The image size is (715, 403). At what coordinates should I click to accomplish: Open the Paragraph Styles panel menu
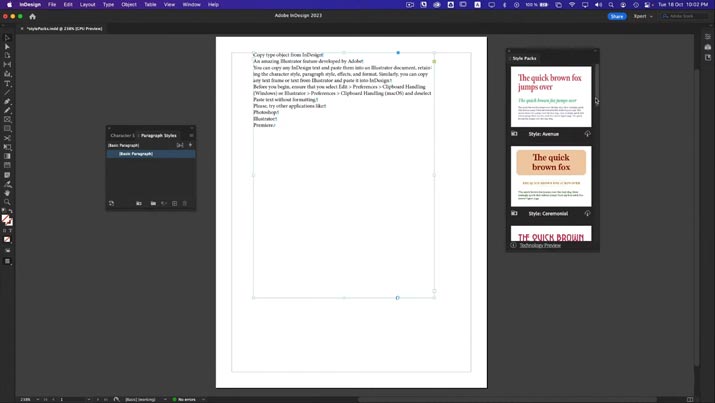191,135
